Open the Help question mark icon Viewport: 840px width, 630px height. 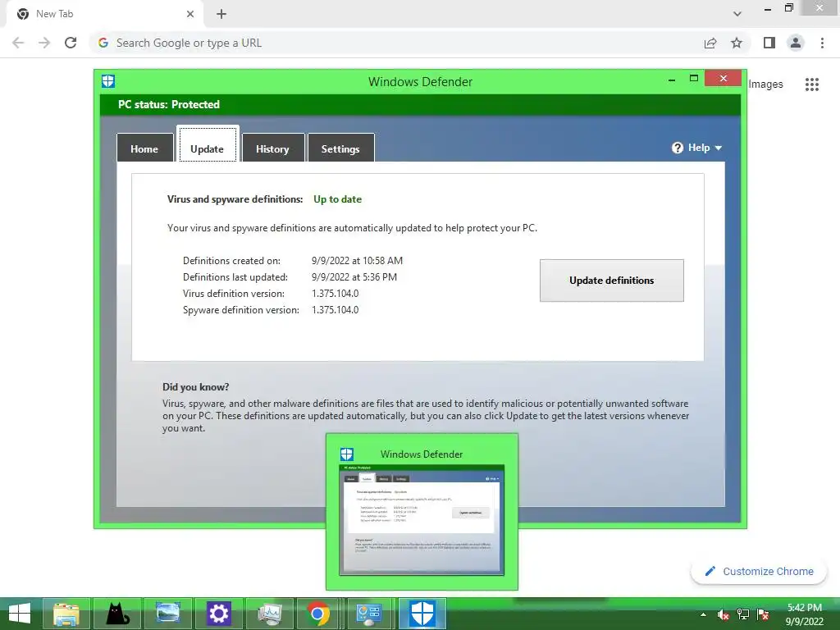tap(677, 148)
